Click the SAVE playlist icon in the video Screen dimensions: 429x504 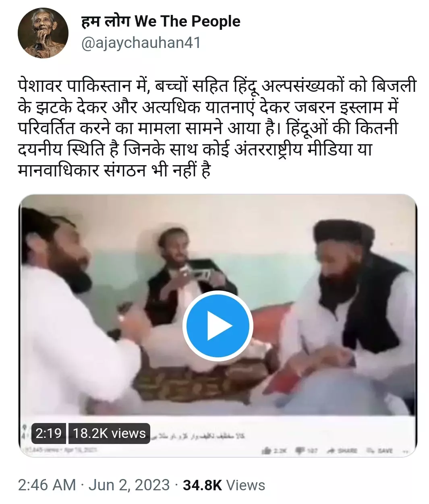(x=370, y=450)
